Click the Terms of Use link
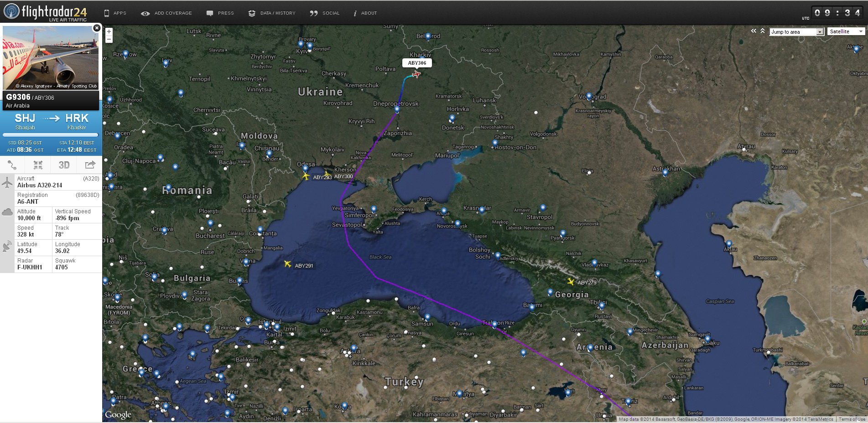The height and width of the screenshot is (423, 868). (852, 419)
